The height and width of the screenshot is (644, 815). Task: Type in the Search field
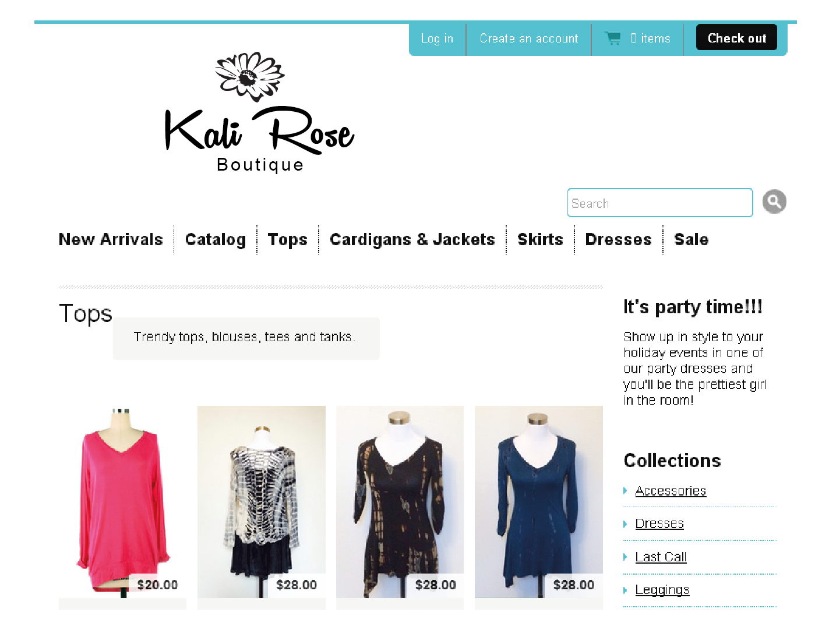click(659, 203)
